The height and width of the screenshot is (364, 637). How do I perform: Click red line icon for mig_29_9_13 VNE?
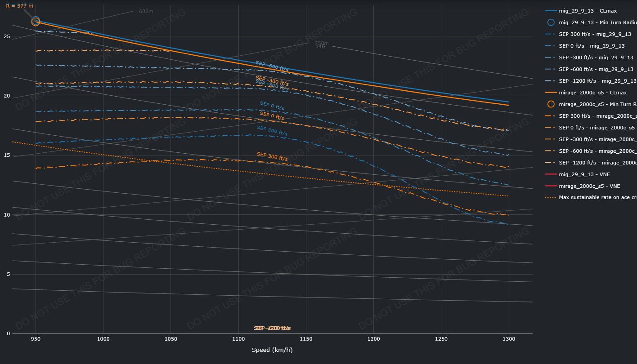point(551,174)
